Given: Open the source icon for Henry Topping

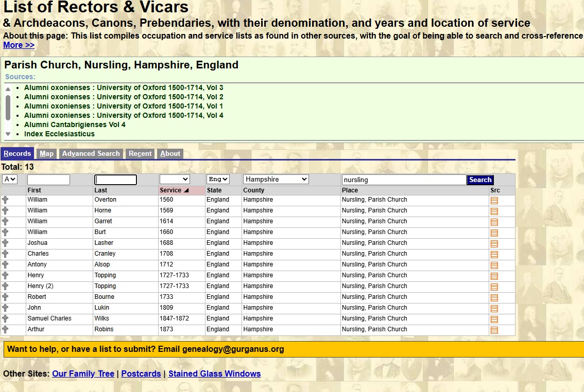Looking at the screenshot, I should pyautogui.click(x=495, y=276).
